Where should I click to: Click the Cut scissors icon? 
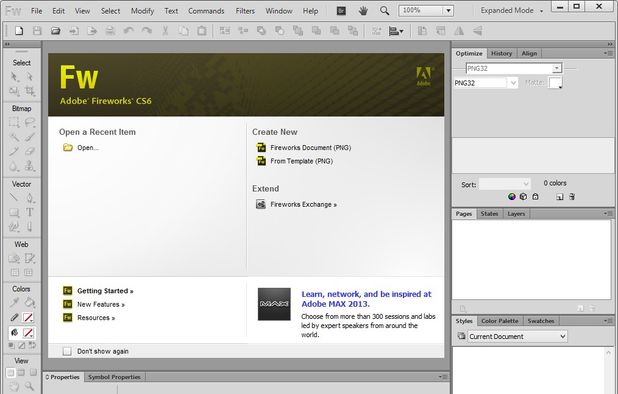(x=165, y=31)
